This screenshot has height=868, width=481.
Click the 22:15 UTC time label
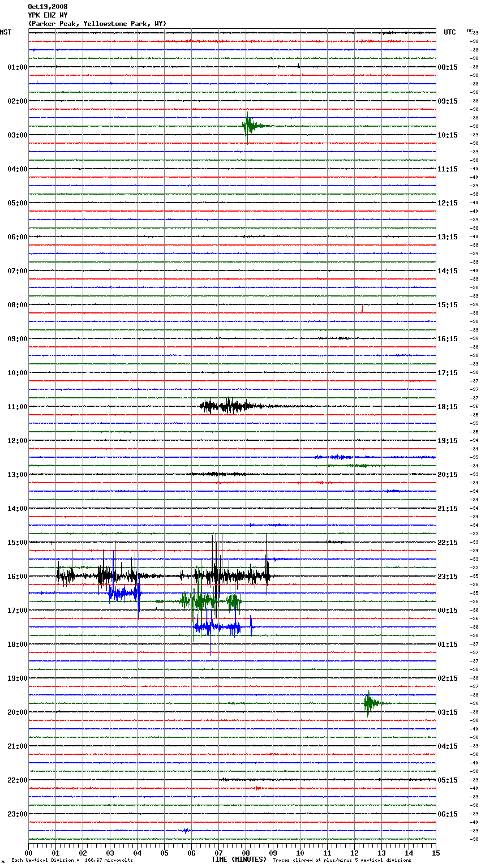click(x=448, y=543)
